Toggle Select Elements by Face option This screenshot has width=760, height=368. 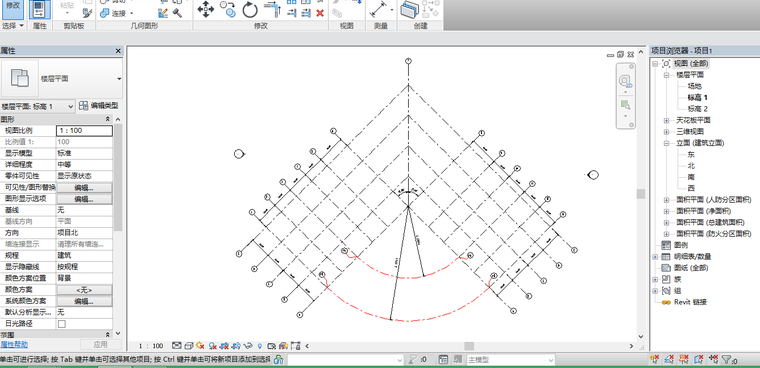point(698,360)
